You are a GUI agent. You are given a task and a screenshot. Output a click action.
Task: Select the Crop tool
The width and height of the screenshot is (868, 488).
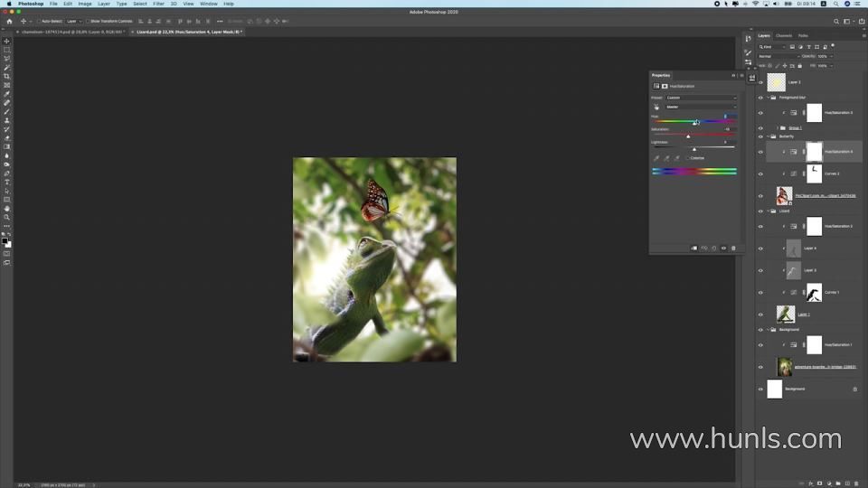click(6, 77)
